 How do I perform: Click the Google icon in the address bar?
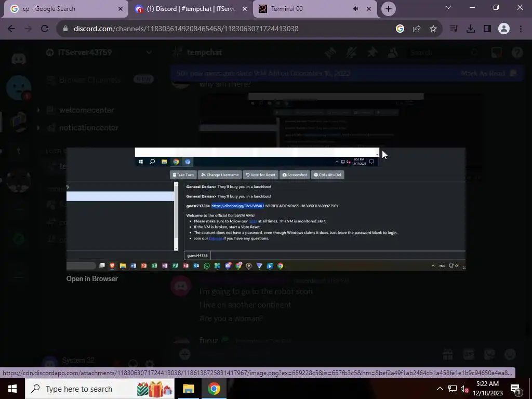coord(400,29)
